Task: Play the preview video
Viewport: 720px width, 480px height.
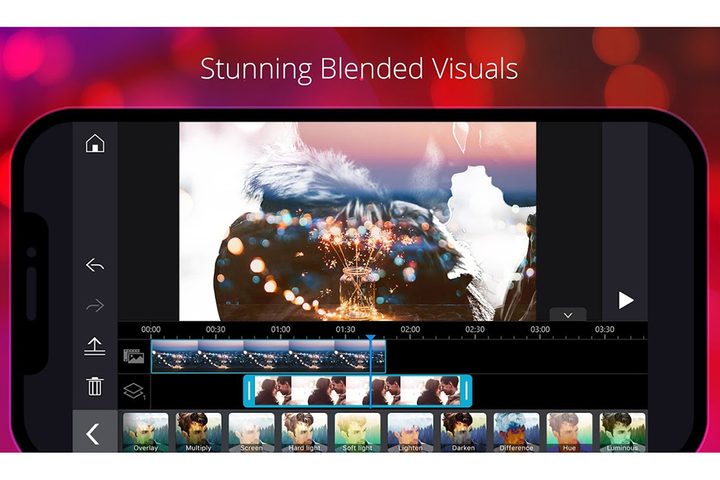Action: pyautogui.click(x=625, y=300)
